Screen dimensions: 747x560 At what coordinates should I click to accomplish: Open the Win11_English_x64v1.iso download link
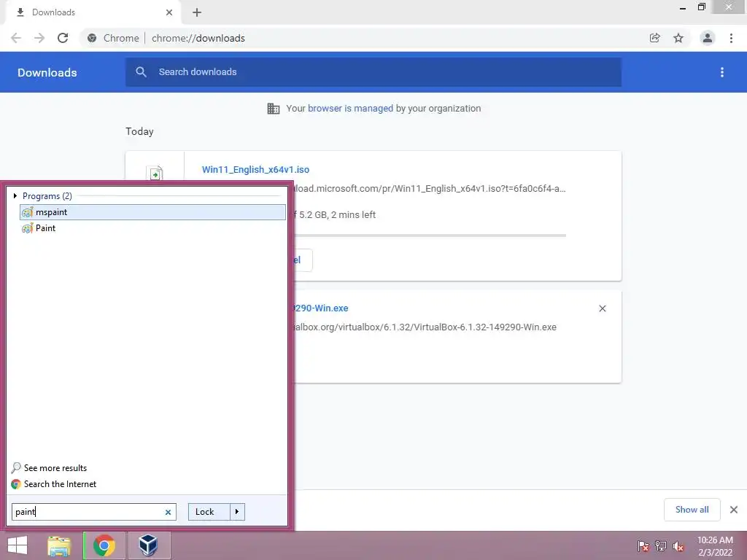click(x=255, y=169)
